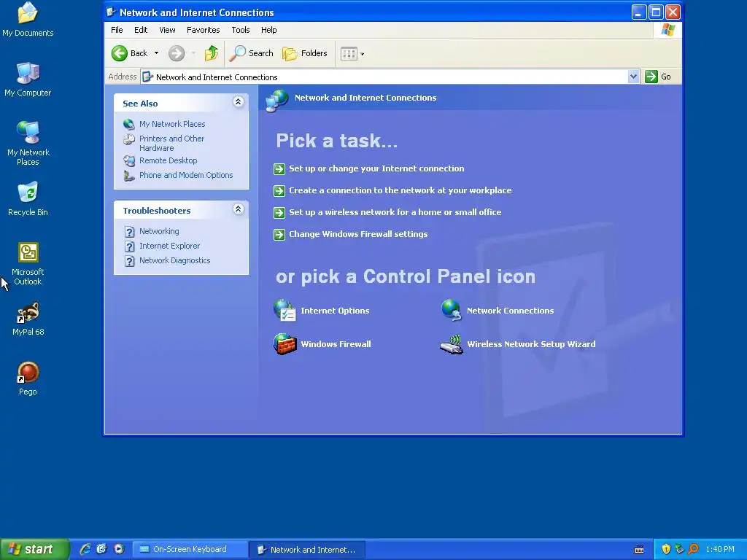Open the Internet Options control panel icon
Image resolution: width=747 pixels, height=560 pixels.
pos(285,310)
